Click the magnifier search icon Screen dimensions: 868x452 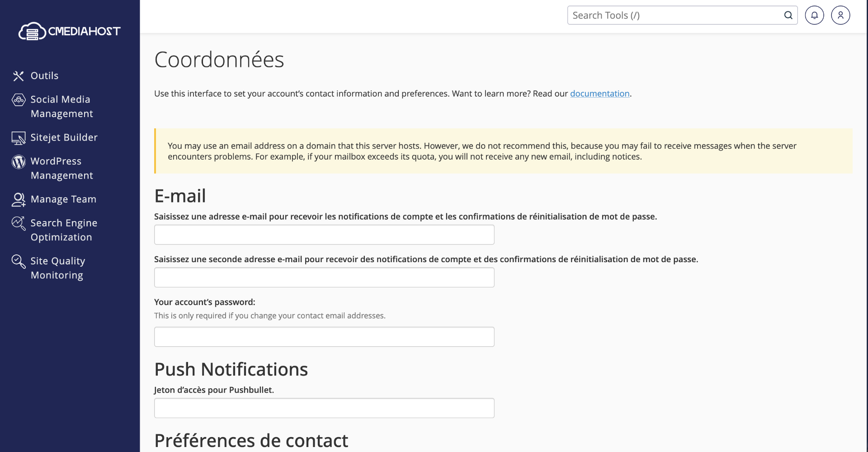(x=788, y=15)
